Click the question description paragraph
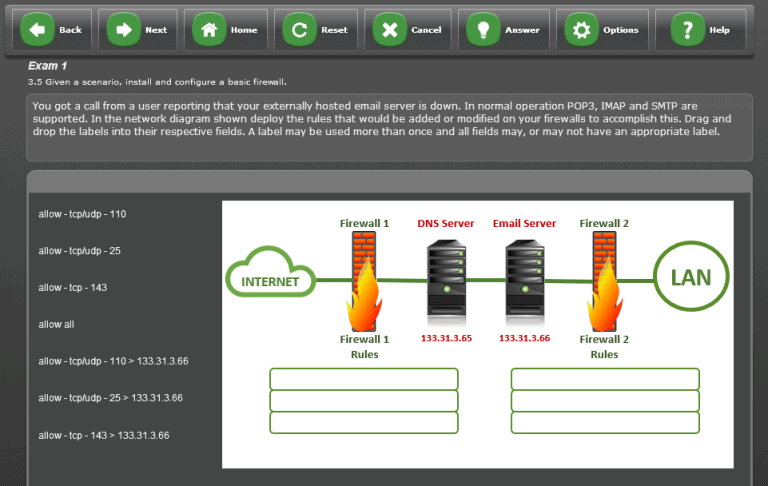768x486 pixels. (382, 119)
